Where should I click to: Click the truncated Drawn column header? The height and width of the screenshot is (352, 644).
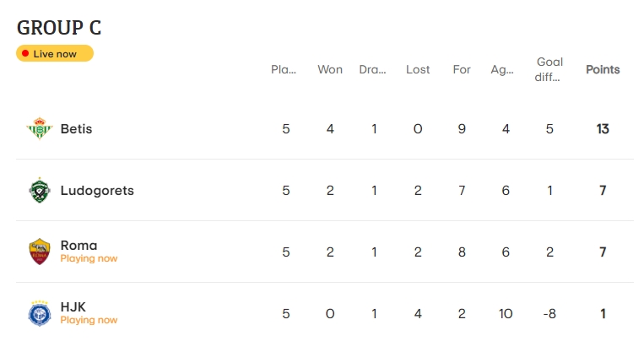click(x=372, y=69)
